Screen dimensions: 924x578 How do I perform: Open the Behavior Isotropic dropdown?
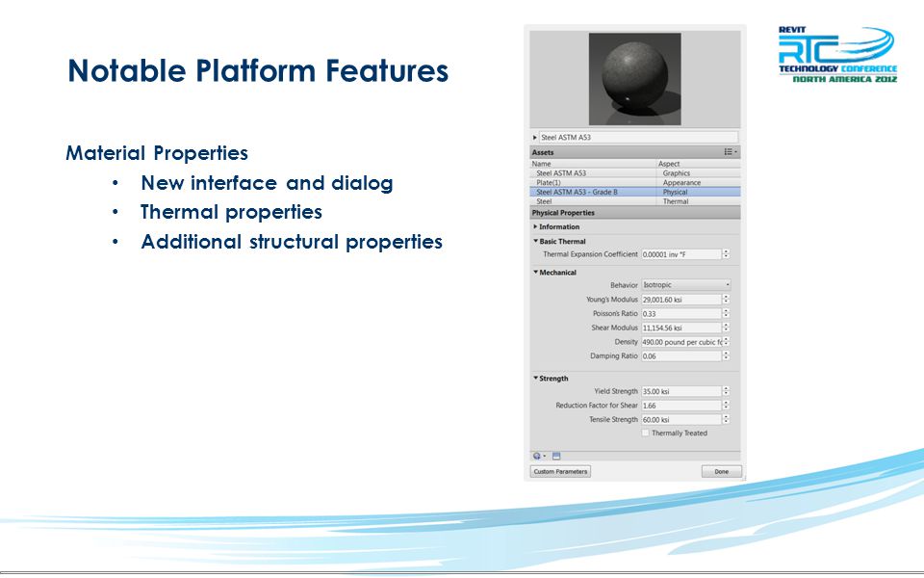pyautogui.click(x=686, y=285)
